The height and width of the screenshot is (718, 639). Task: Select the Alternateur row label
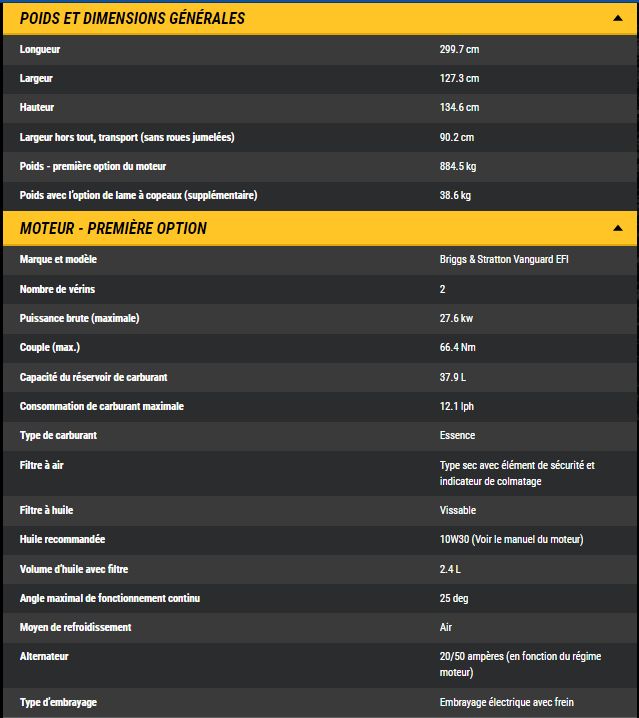[44, 656]
